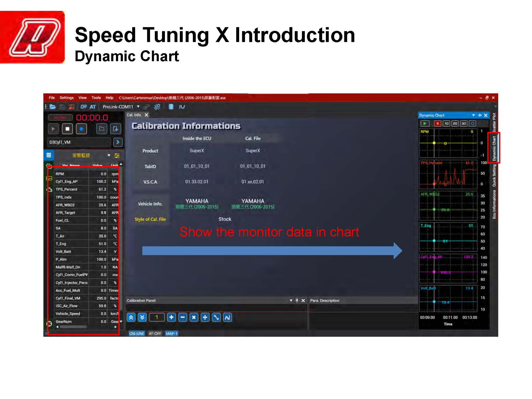The width and height of the screenshot is (532, 399).
Task: Click the AT toolbar icon
Action: (93, 107)
